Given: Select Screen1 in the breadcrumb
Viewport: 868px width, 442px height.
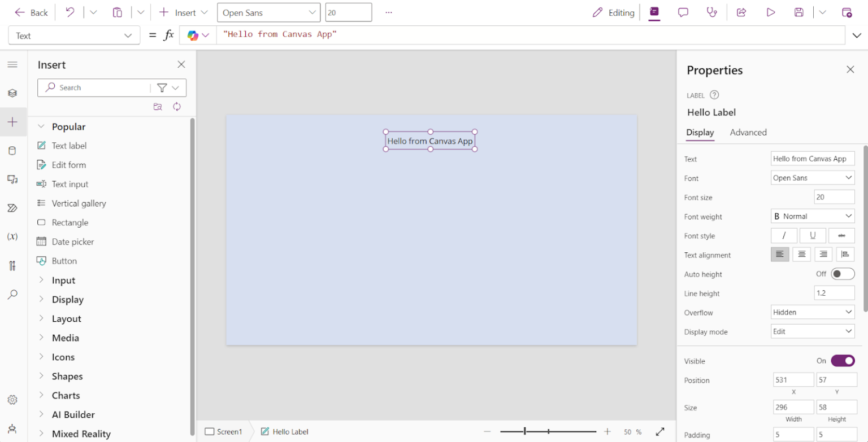Looking at the screenshot, I should [224, 431].
